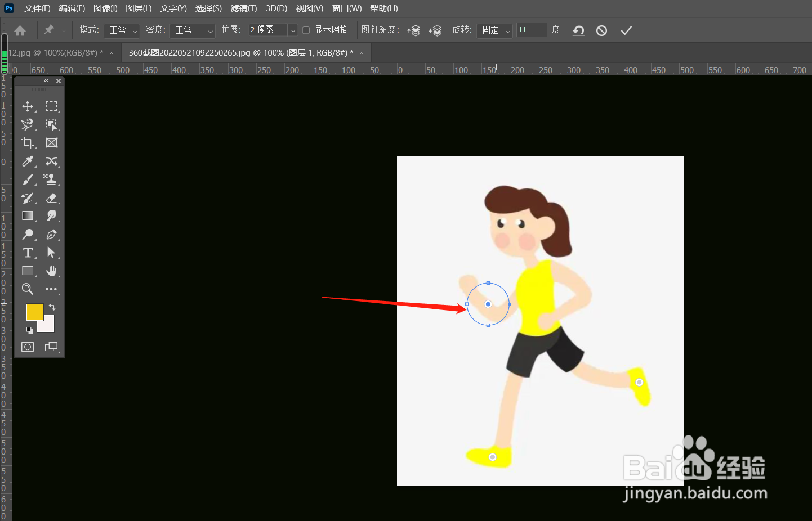Image resolution: width=812 pixels, height=521 pixels.
Task: Select the Rectangle shape tool
Action: click(28, 271)
